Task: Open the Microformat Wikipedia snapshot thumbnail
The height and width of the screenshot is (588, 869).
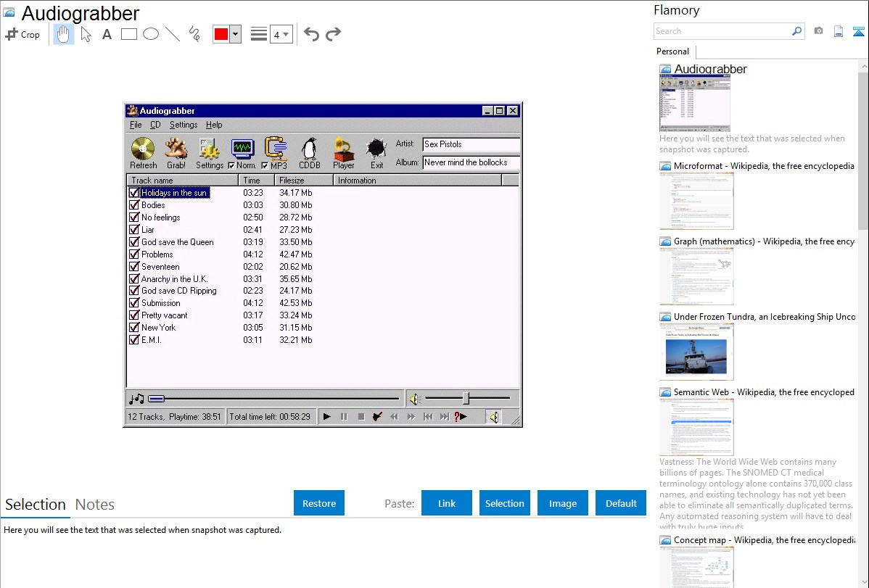Action: coord(696,201)
